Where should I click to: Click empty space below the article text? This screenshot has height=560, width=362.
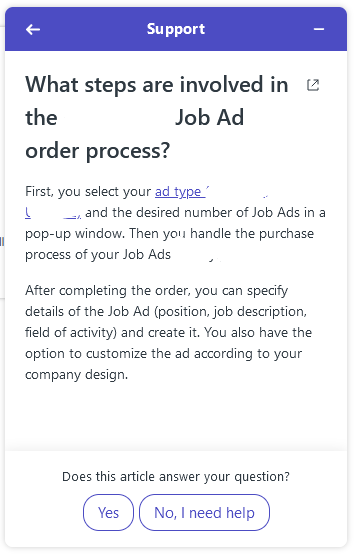(x=176, y=416)
